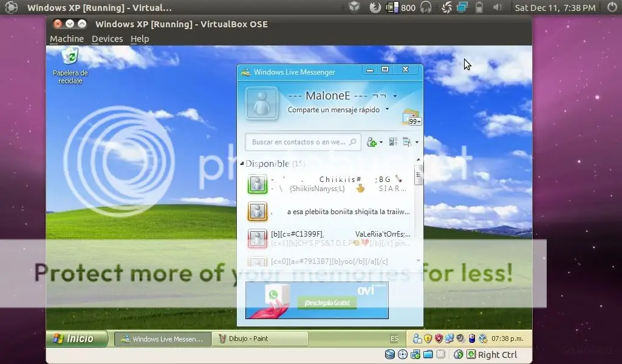The image size is (622, 364).
Task: Click the Ubuntu logo in top panel
Action: (x=11, y=7)
